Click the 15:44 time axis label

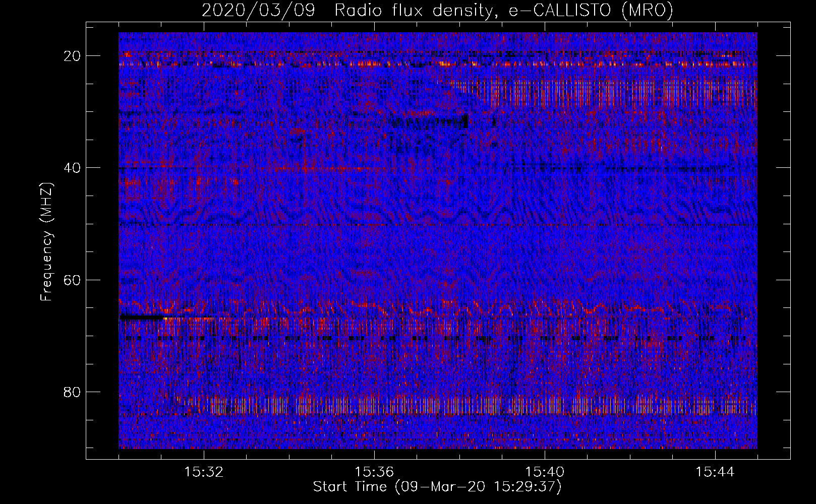coord(715,472)
